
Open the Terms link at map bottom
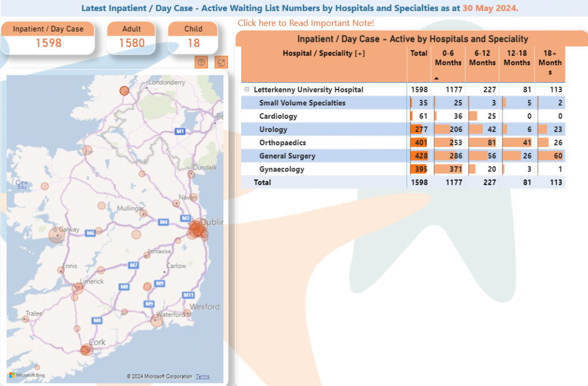click(202, 376)
